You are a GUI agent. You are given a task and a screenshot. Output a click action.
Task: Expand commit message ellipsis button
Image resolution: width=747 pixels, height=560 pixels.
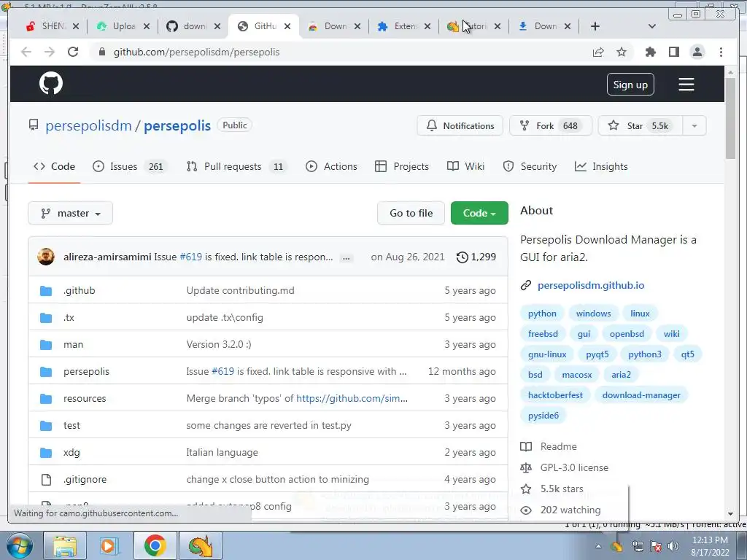(347, 257)
